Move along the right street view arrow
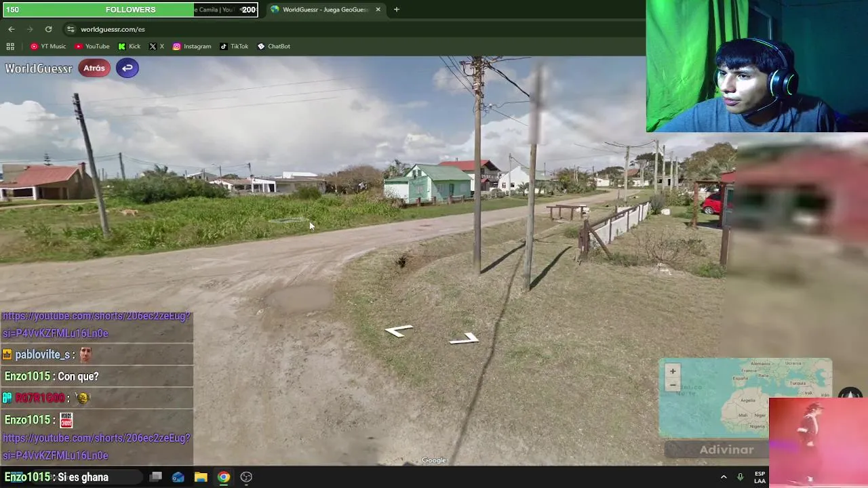Viewport: 868px width, 488px height. click(x=465, y=338)
